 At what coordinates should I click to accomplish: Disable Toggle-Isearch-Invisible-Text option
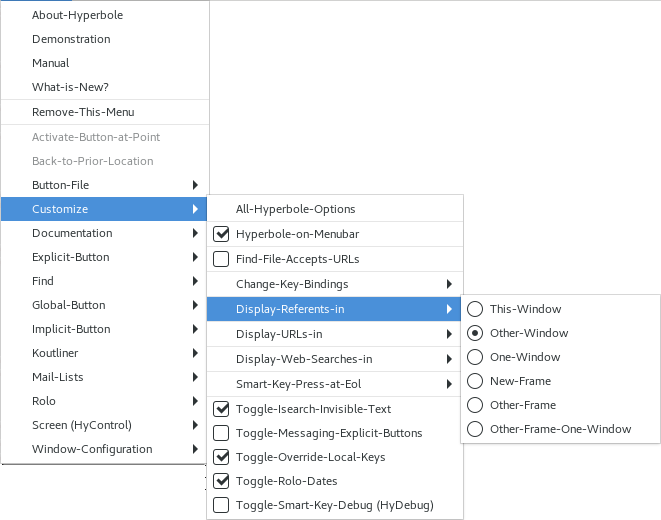pos(221,409)
